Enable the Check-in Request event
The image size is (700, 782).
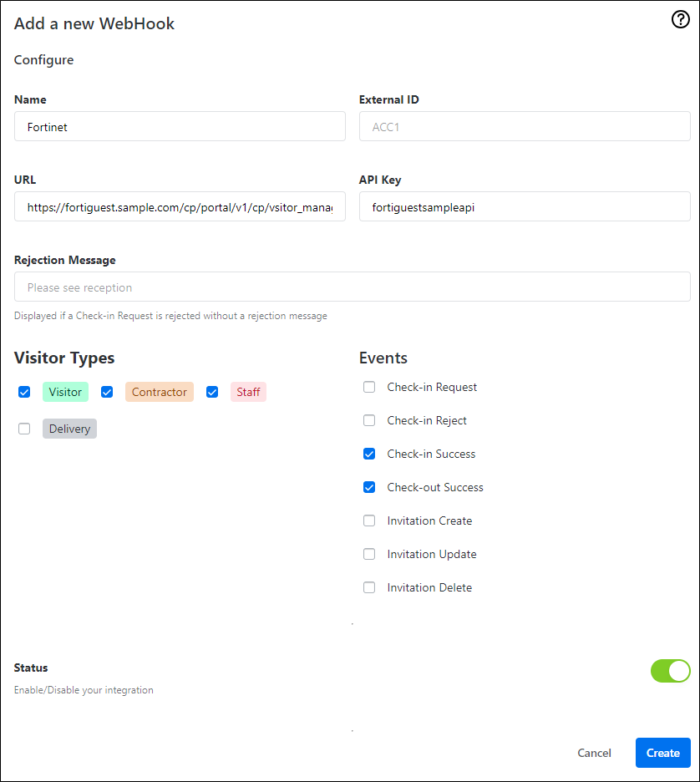tap(369, 387)
